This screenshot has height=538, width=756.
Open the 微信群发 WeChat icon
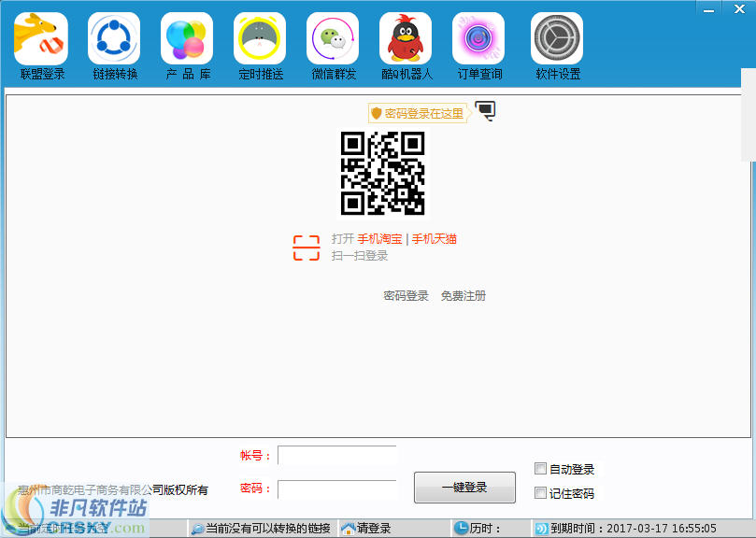click(x=333, y=38)
